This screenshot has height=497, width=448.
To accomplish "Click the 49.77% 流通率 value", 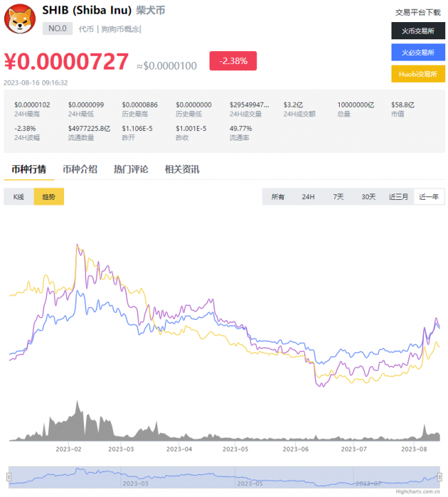I will click(241, 128).
